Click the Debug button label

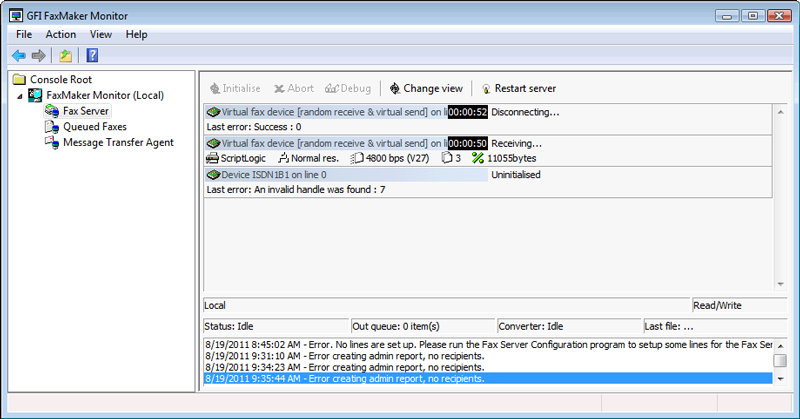[356, 88]
